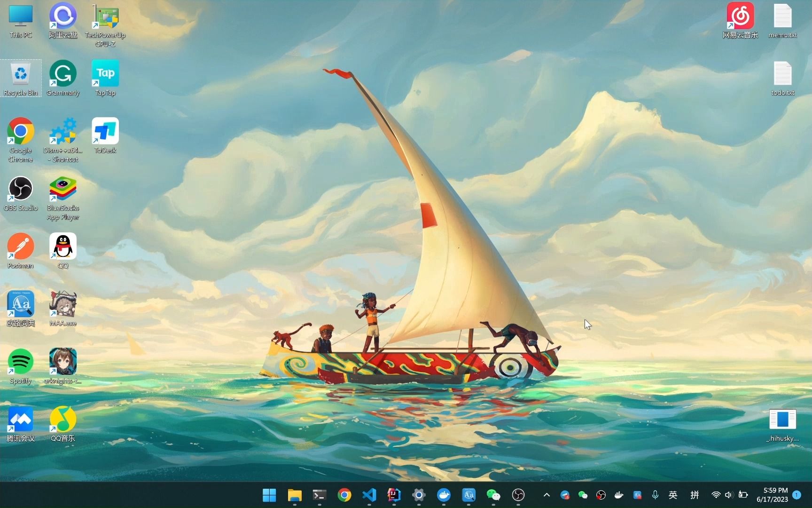Switch input language via 英 indicator
Viewport: 812px width, 508px height.
pos(673,495)
